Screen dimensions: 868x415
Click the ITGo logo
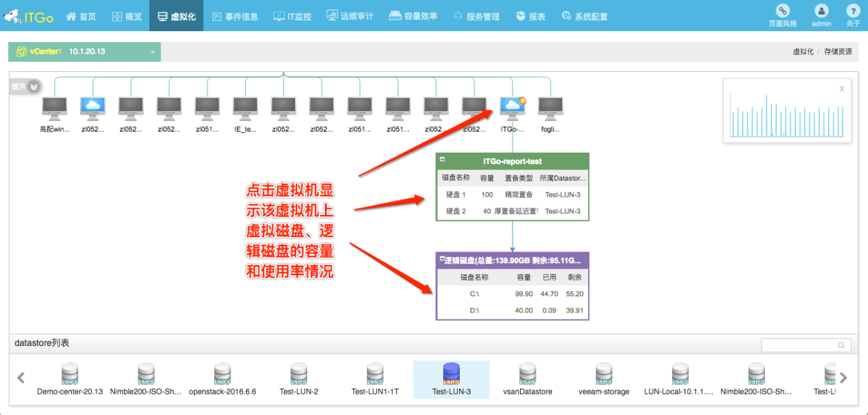point(28,16)
